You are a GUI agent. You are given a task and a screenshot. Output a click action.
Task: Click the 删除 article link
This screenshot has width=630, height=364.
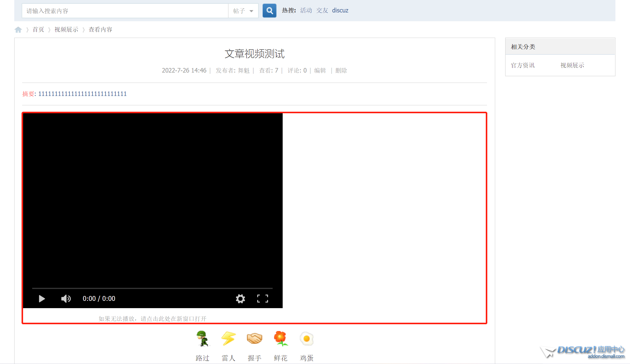(x=341, y=70)
